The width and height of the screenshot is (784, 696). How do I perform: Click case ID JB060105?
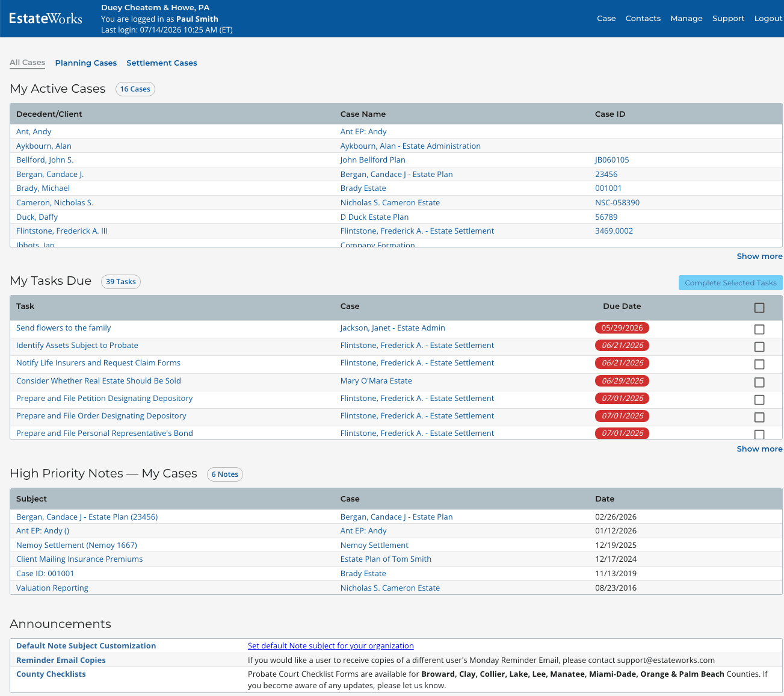click(x=612, y=160)
